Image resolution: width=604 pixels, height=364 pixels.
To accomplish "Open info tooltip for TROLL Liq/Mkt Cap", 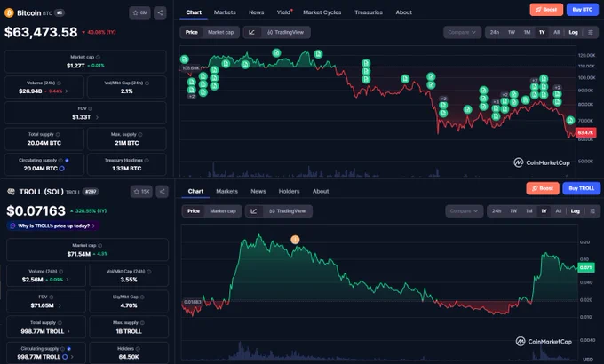I will tap(142, 297).
